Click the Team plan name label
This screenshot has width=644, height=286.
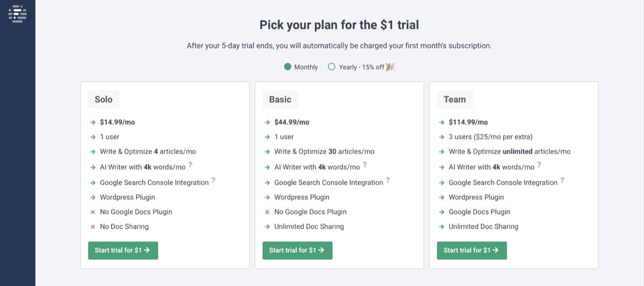pyautogui.click(x=455, y=99)
